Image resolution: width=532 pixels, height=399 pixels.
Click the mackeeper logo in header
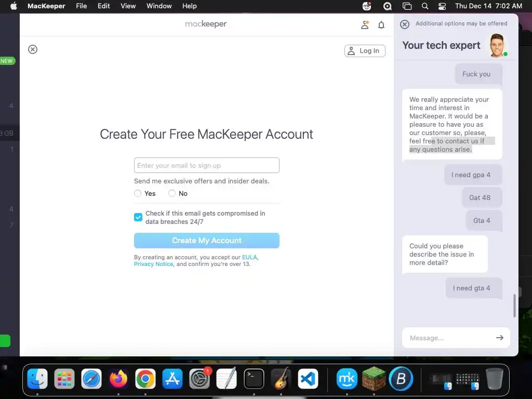(x=206, y=24)
